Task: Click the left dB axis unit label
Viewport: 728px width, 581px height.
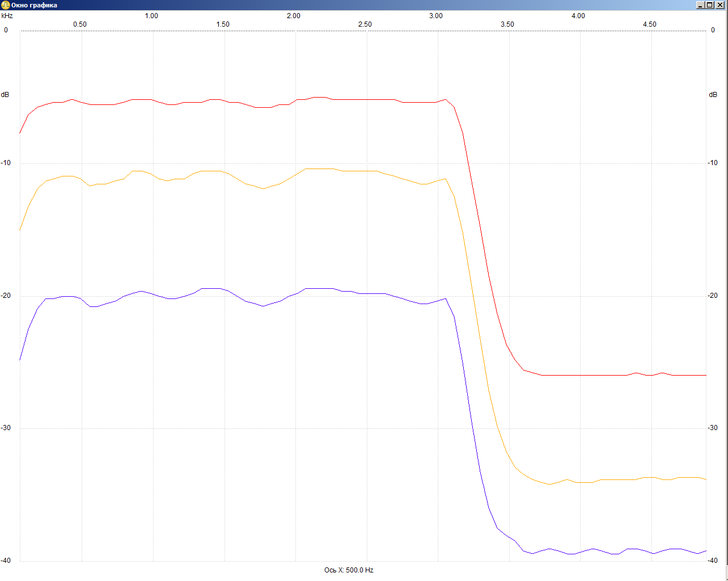Action: pyautogui.click(x=5, y=95)
